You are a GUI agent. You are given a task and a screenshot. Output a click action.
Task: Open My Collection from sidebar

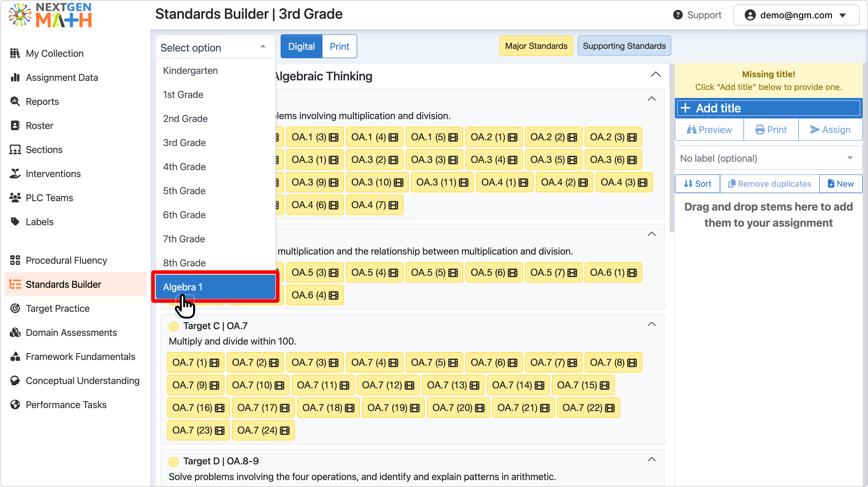[x=55, y=53]
